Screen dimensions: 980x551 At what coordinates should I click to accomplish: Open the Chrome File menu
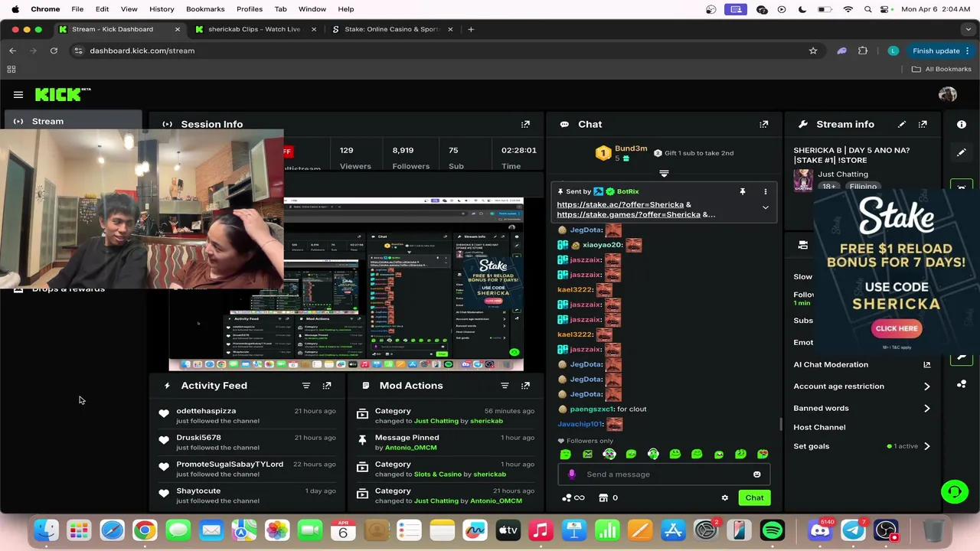coord(77,9)
